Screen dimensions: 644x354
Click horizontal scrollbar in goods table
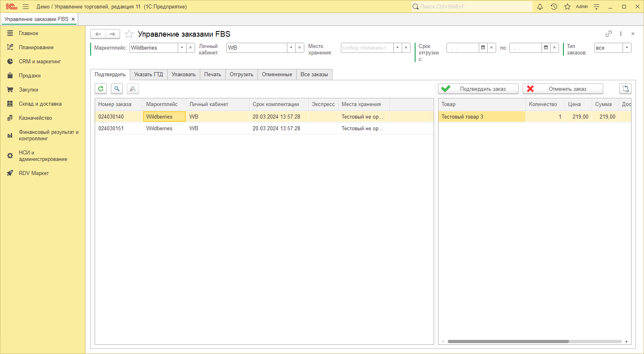508,342
